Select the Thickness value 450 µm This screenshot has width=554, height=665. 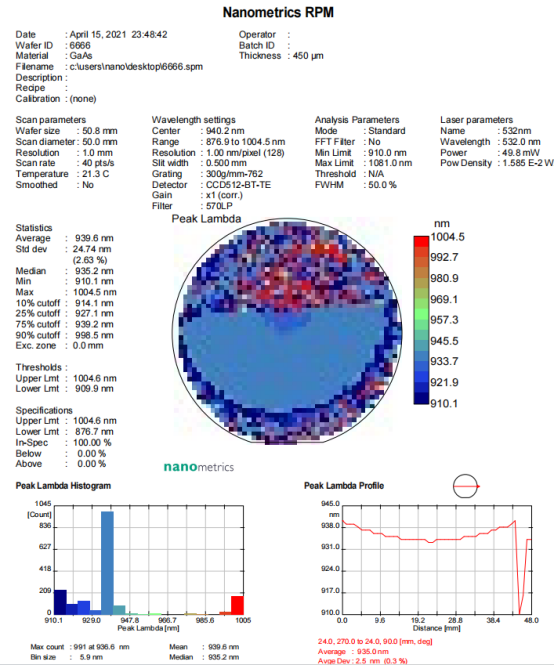tap(308, 56)
